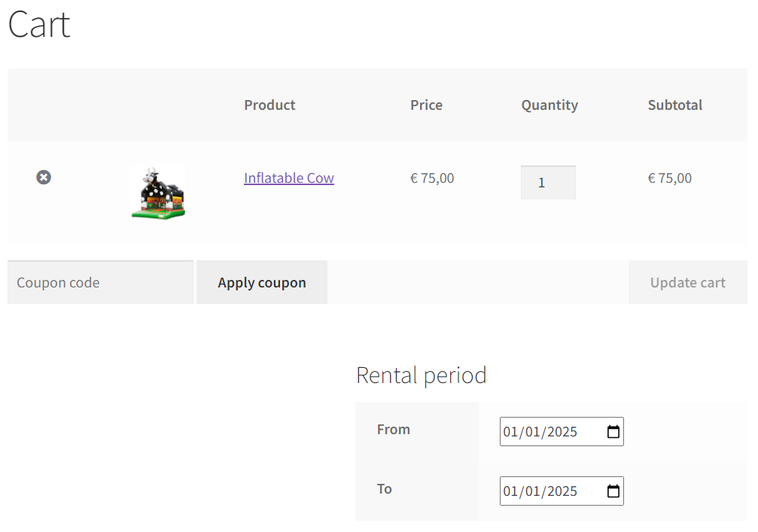
Task: Click the Subtotal column header
Action: 674,105
